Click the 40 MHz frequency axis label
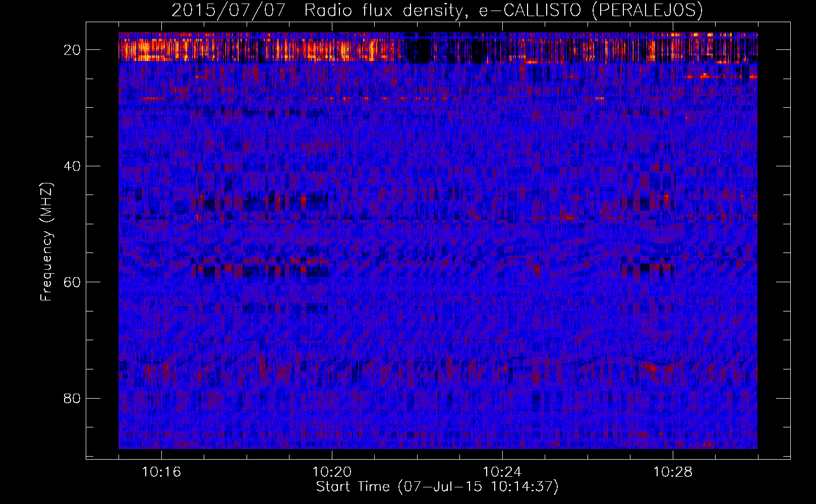 pos(72,166)
